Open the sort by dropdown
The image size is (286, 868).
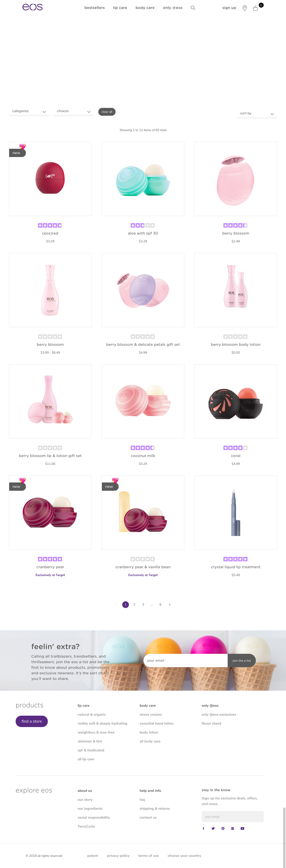(x=257, y=114)
